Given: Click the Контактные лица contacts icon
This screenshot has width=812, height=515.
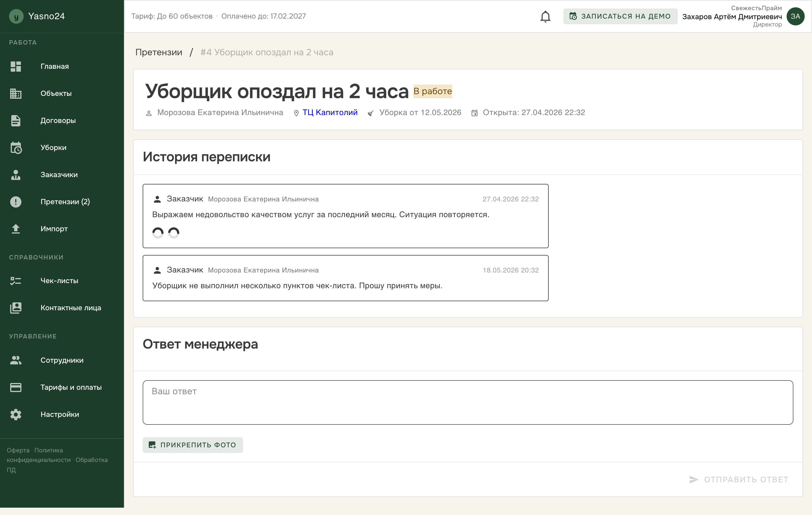Looking at the screenshot, I should [x=16, y=308].
